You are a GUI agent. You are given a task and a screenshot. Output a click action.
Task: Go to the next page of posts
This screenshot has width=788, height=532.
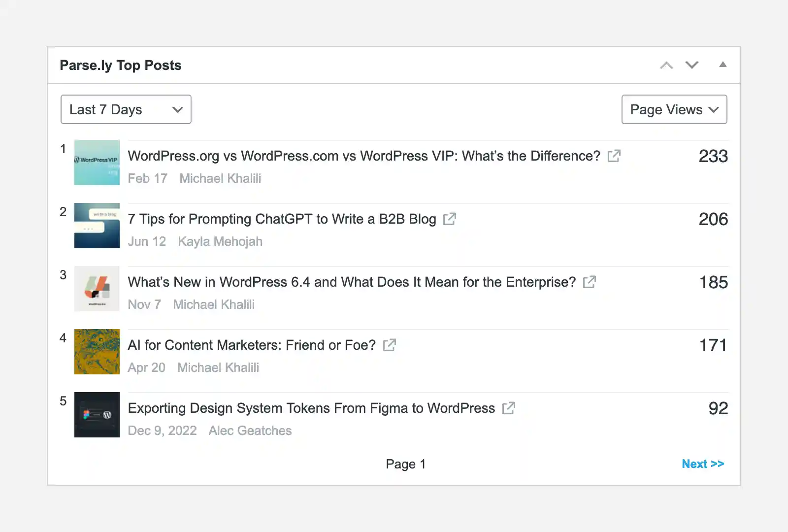(703, 464)
